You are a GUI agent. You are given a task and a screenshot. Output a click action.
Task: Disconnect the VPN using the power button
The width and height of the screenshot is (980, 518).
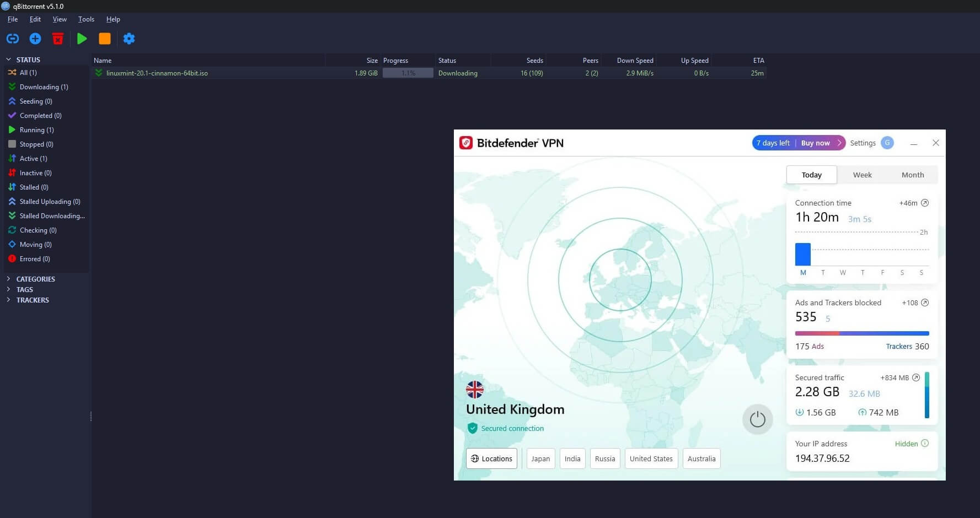click(x=757, y=419)
